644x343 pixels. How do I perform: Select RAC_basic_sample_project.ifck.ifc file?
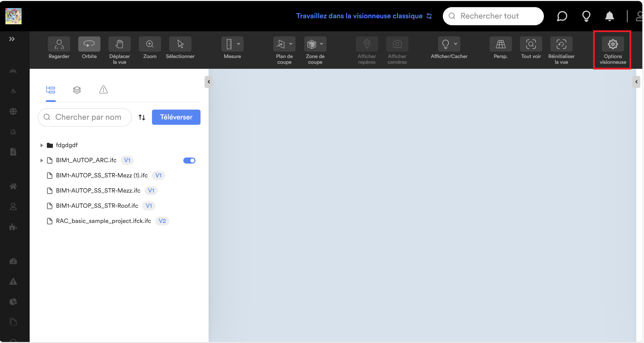(x=103, y=221)
